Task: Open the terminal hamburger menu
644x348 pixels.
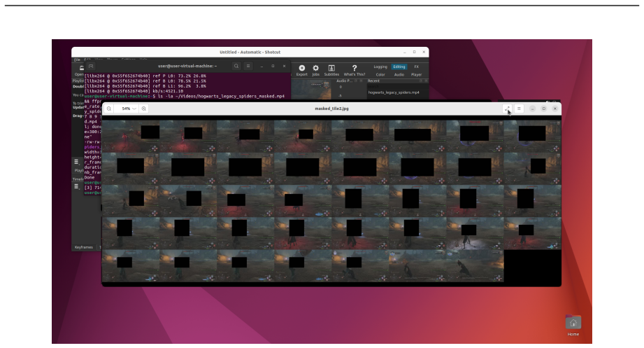Action: click(x=248, y=66)
